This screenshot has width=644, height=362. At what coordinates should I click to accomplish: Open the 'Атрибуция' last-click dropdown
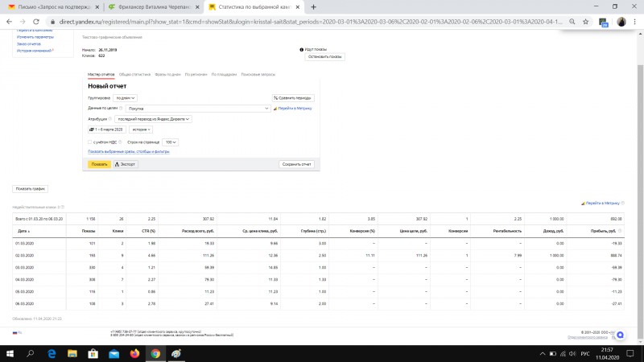[153, 119]
